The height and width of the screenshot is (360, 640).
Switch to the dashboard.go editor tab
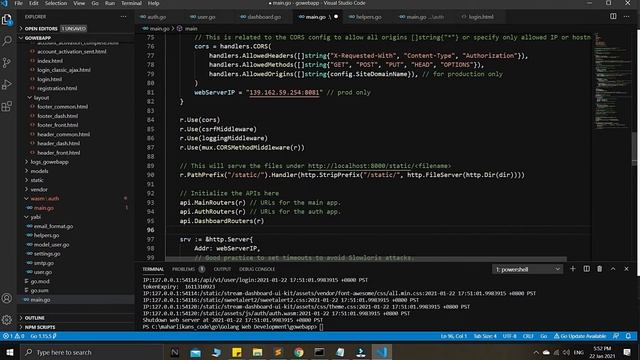[264, 17]
